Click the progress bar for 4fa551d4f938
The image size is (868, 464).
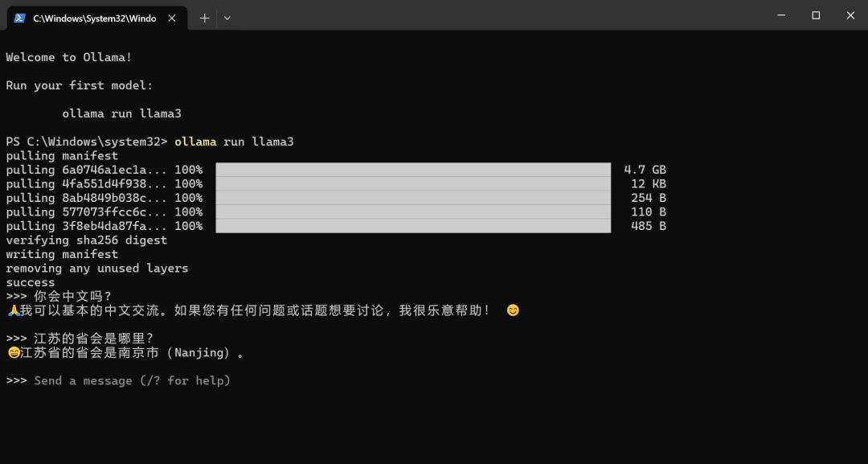pos(413,184)
